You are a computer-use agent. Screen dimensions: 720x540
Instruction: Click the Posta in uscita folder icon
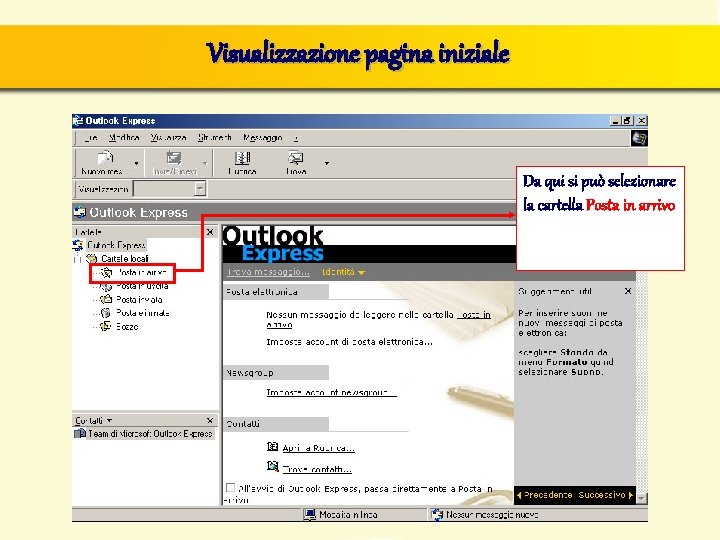[x=106, y=287]
